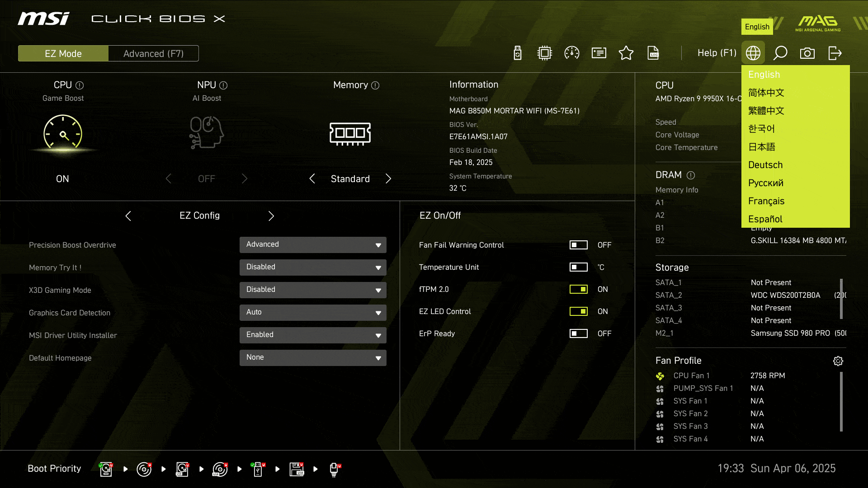The image size is (868, 488).
Task: Select 日本語 language option
Action: click(x=796, y=147)
